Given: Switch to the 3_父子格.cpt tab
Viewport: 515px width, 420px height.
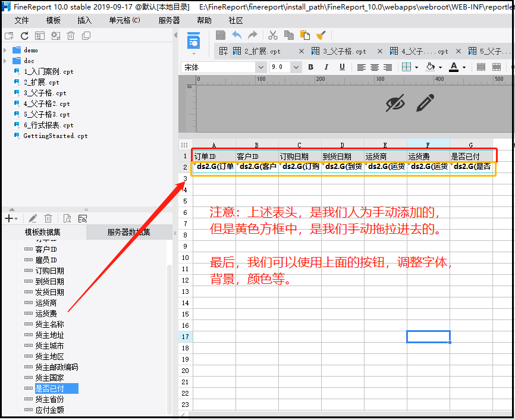Looking at the screenshot, I should (344, 51).
